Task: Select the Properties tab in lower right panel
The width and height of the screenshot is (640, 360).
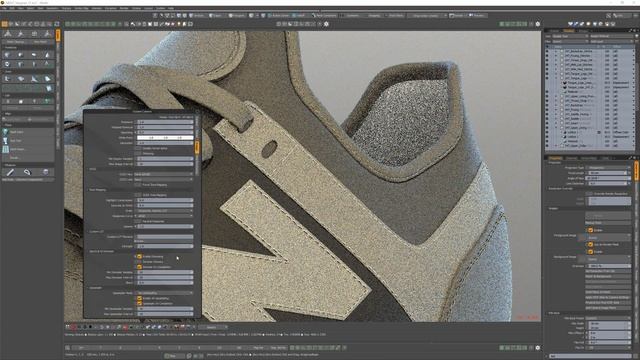Action: pyautogui.click(x=555, y=158)
